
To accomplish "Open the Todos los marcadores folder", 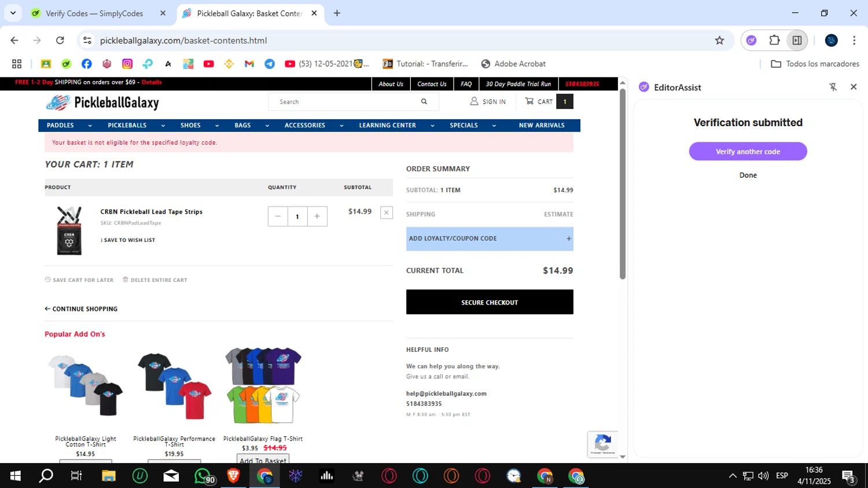I will pos(815,64).
